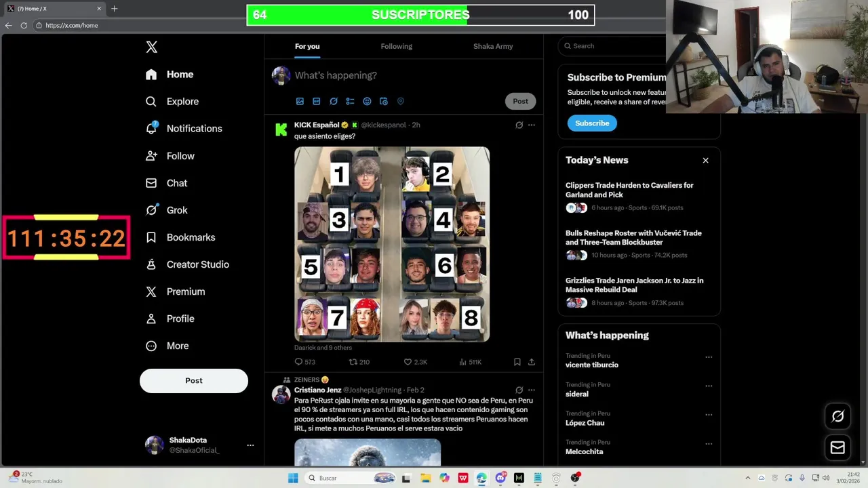Schedule the post with calendar icon
Viewport: 868px width, 488px height.
point(384,101)
